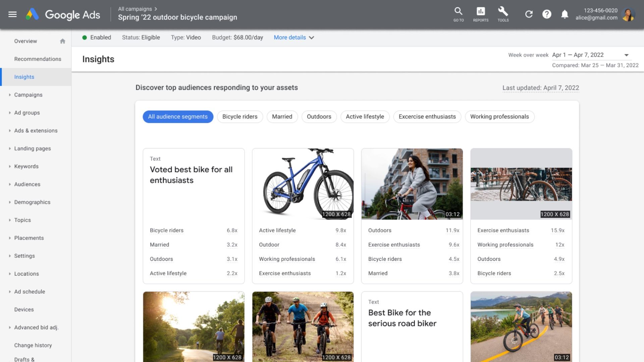Click Working professionals 12x row
The width and height of the screenshot is (644, 362).
(x=521, y=245)
